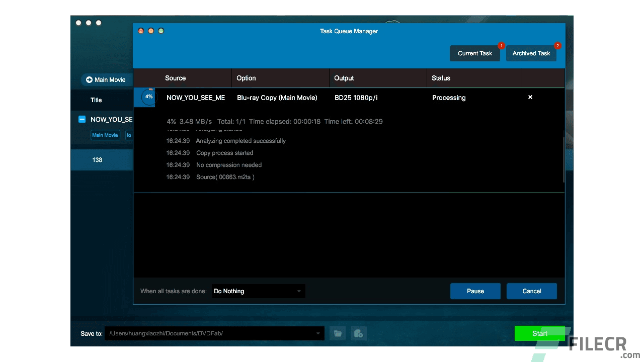Open the Archived Task tab

point(531,53)
